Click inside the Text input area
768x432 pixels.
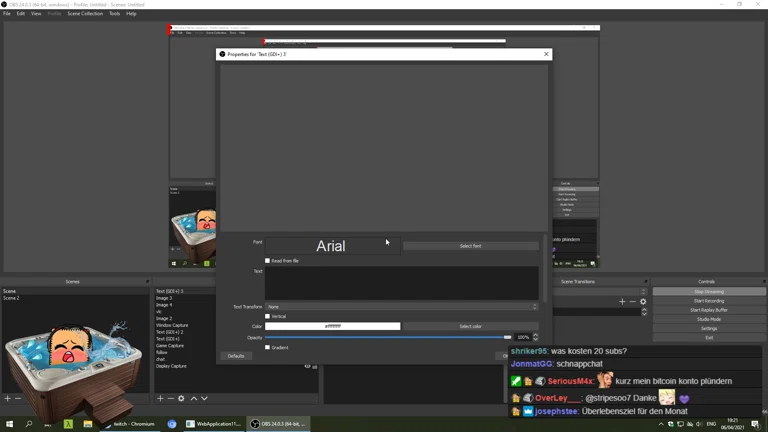[401, 282]
